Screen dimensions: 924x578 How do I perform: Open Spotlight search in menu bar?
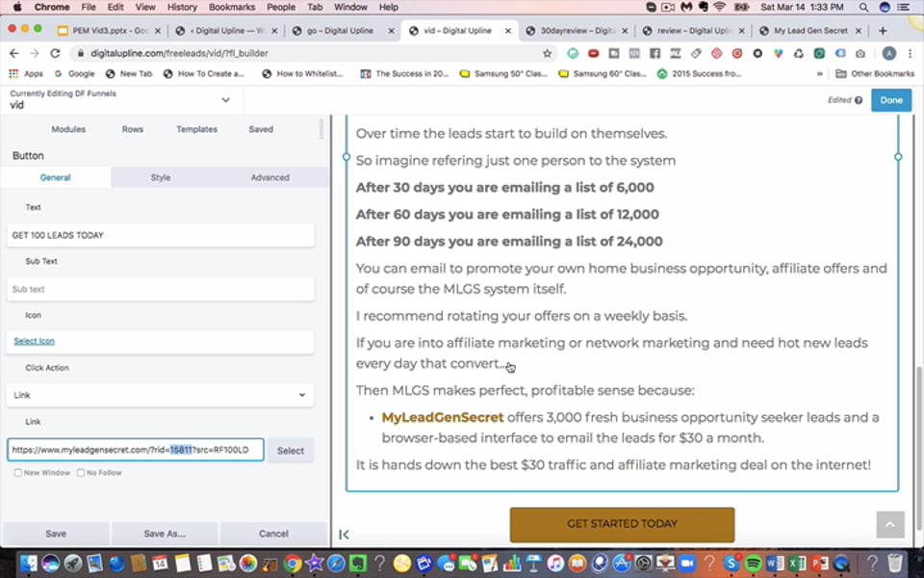tap(863, 7)
